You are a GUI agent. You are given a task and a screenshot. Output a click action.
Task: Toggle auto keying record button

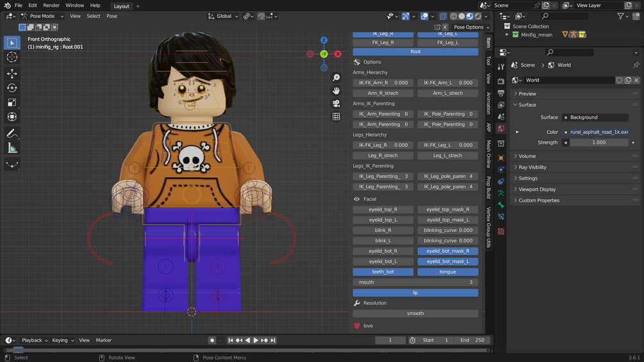tap(212, 340)
